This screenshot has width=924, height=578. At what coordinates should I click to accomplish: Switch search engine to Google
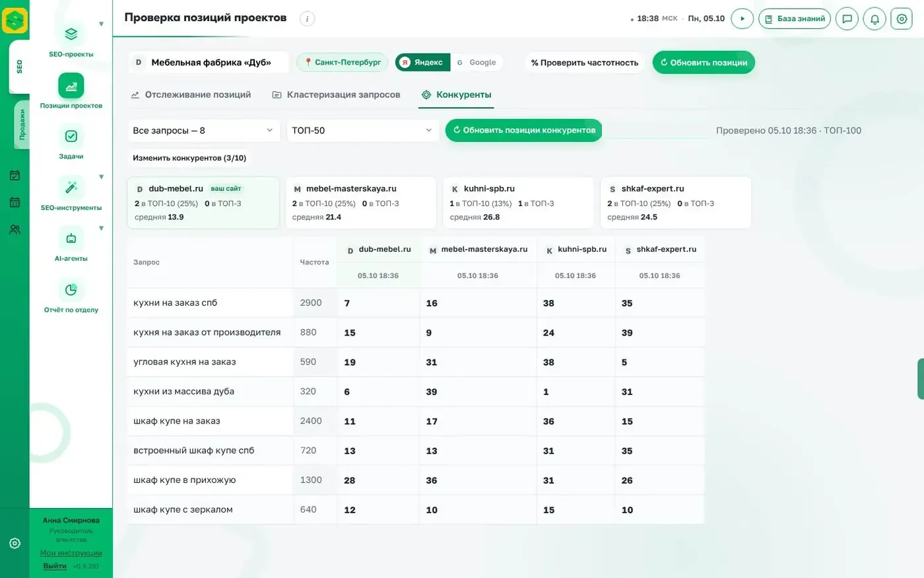point(477,62)
